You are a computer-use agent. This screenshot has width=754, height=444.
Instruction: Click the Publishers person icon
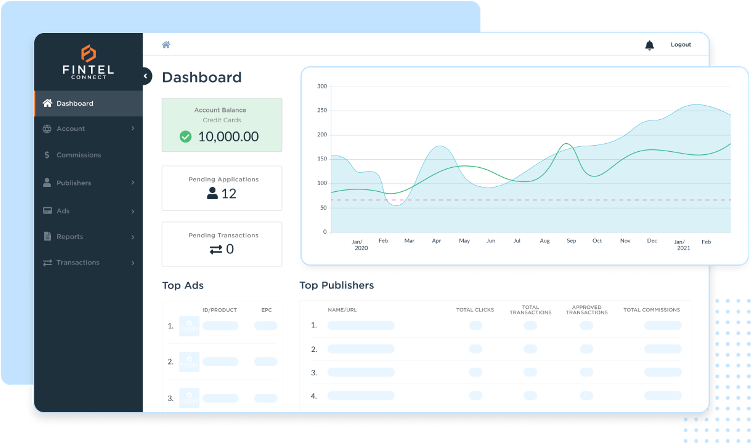click(47, 183)
